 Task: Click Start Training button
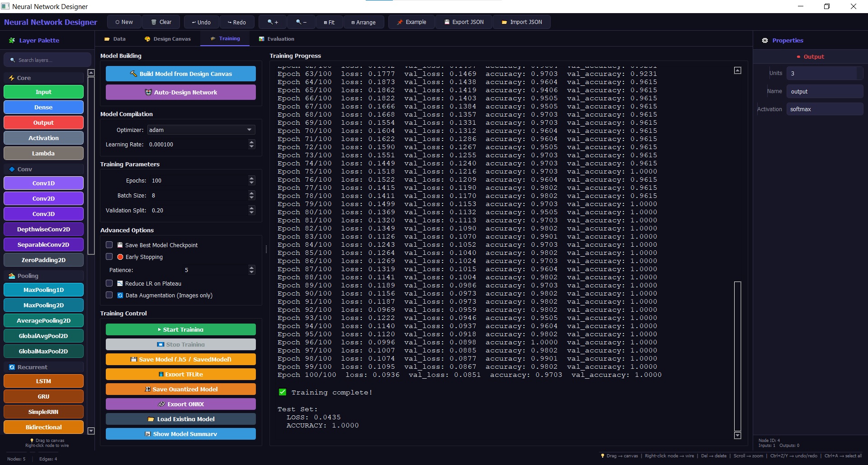pos(181,329)
